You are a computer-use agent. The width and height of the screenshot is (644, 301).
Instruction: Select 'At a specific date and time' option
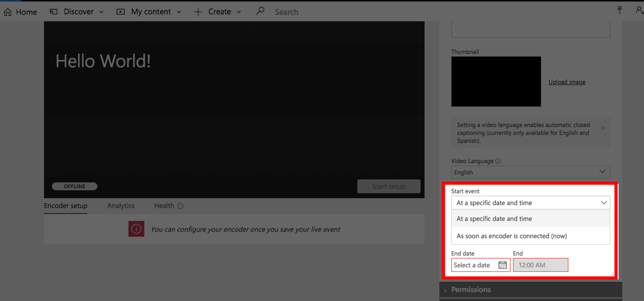[x=530, y=219]
